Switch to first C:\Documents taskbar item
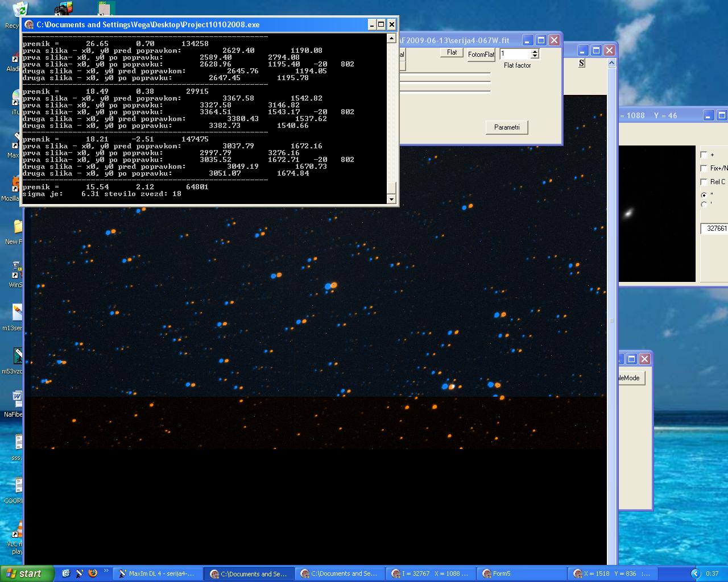The width and height of the screenshot is (728, 582). point(249,573)
